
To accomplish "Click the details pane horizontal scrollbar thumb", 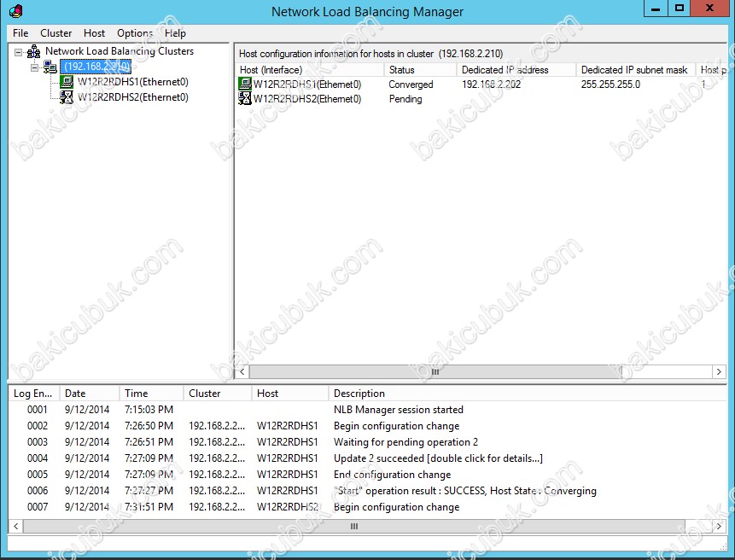I will pos(435,371).
